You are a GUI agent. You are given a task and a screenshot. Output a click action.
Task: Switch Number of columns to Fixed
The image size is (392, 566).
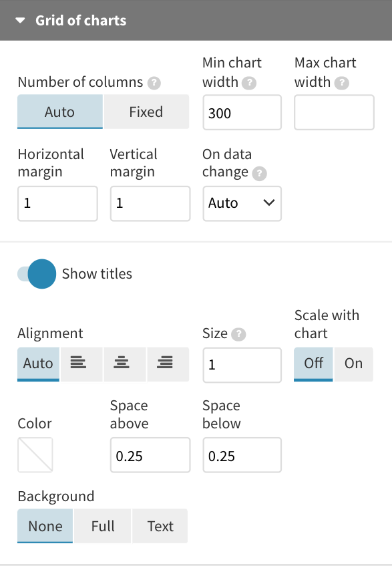point(146,112)
